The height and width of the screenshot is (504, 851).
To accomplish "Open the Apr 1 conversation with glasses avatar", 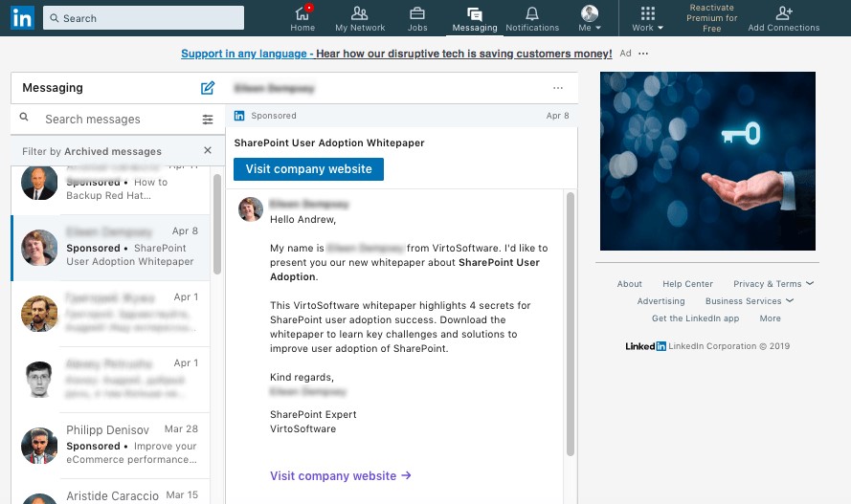I will coord(111,380).
